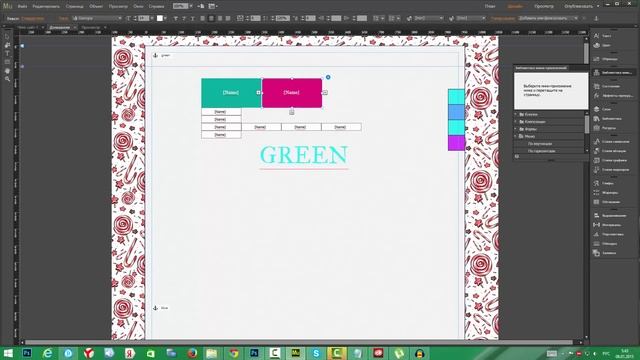The image size is (640, 360).
Task: Open the Окно menu
Action: tap(138, 6)
